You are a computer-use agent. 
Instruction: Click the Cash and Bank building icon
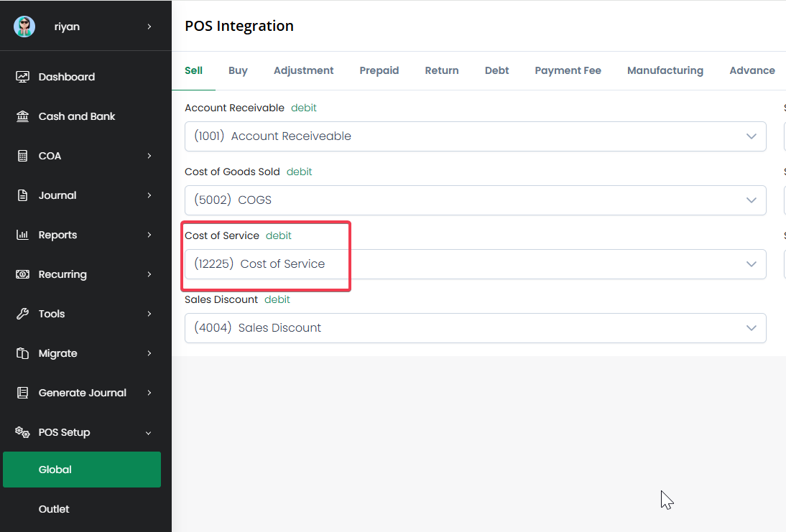(x=22, y=116)
